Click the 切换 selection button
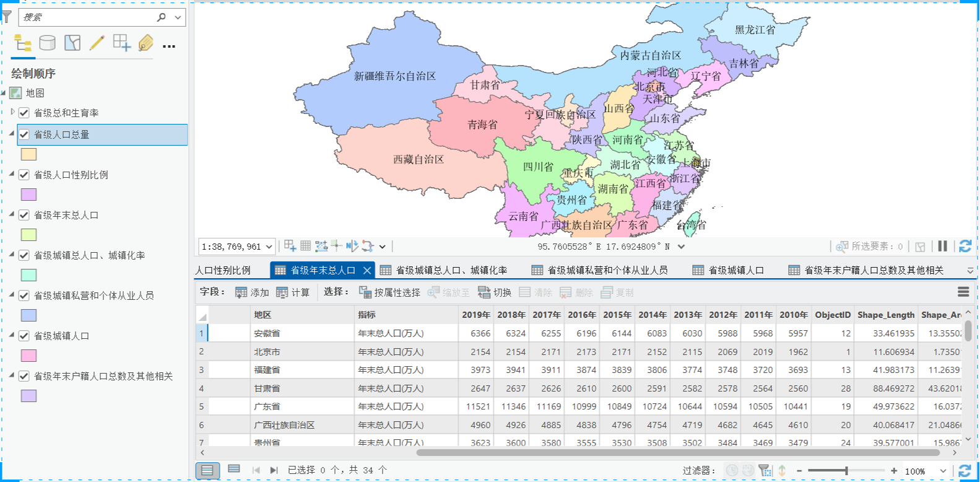 click(x=495, y=292)
